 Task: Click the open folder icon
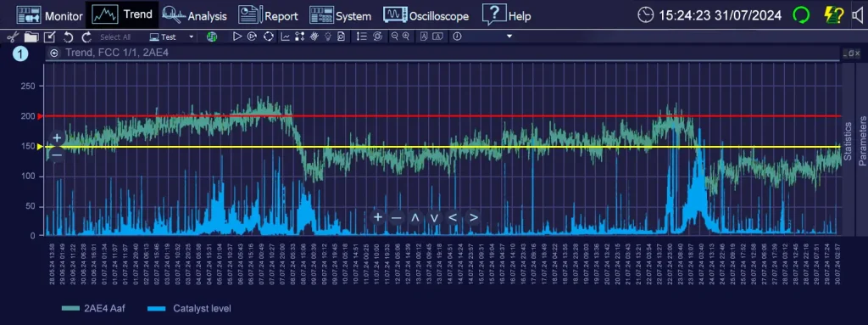coord(31,36)
